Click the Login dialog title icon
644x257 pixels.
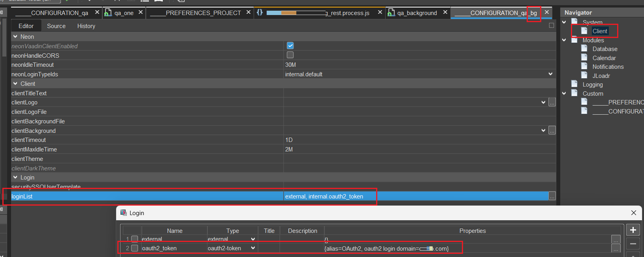pyautogui.click(x=123, y=213)
